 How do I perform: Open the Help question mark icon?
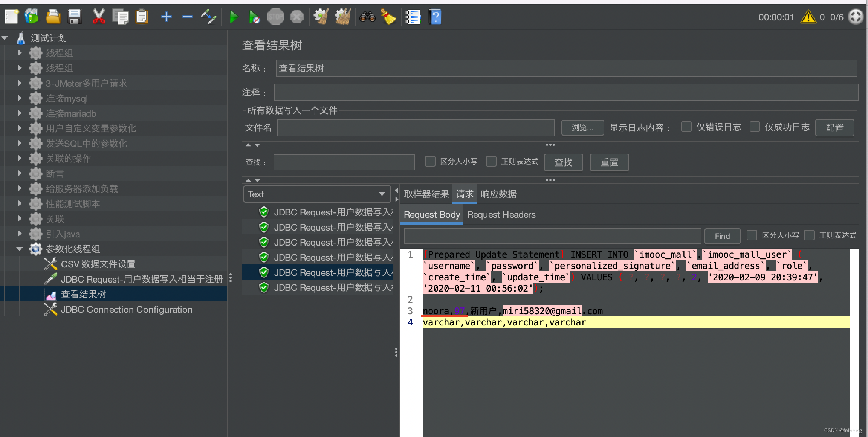pyautogui.click(x=435, y=17)
